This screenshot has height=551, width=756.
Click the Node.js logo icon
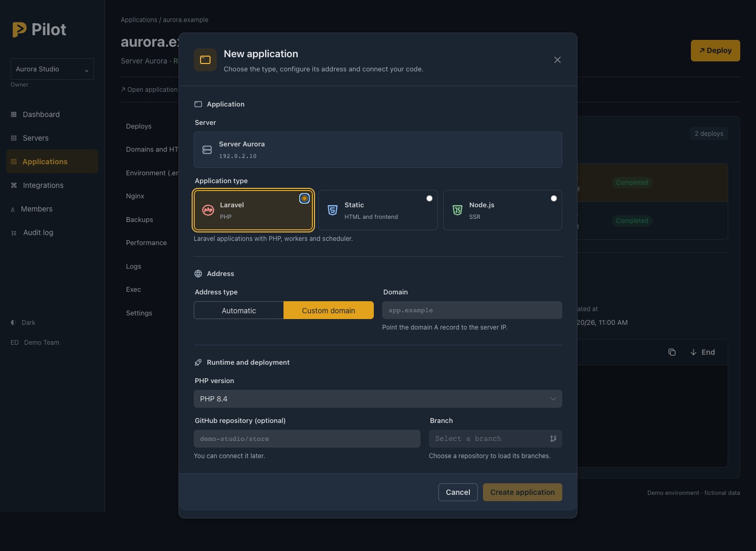457,210
